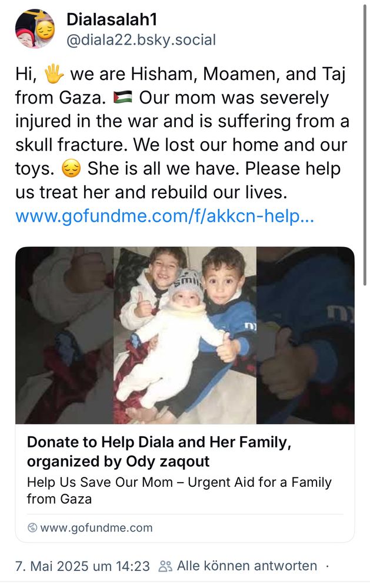Open Dialasalah1's profile avatar

point(35,29)
